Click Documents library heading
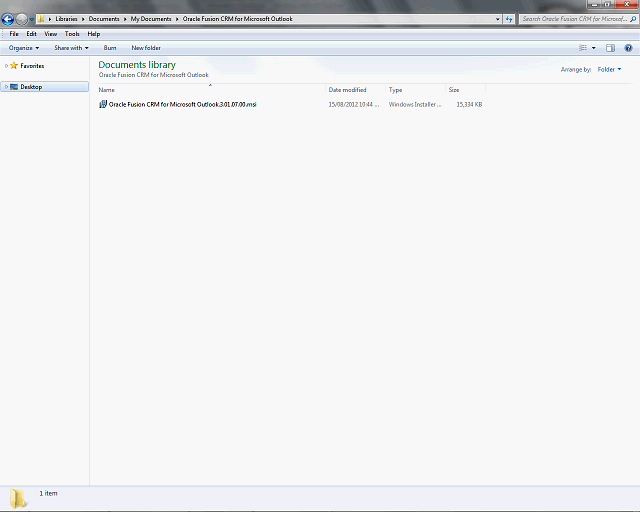Viewport: 640px width, 512px height. pyautogui.click(x=137, y=65)
